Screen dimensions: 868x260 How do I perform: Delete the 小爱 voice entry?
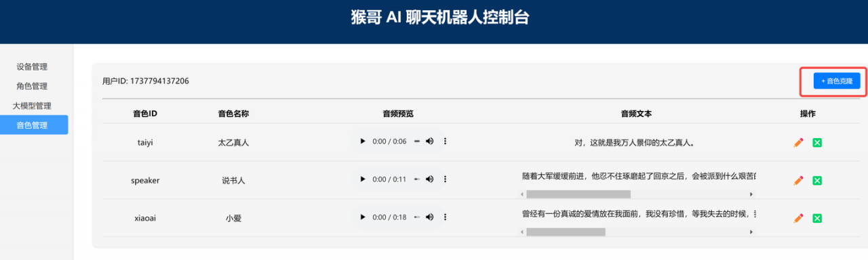point(817,218)
